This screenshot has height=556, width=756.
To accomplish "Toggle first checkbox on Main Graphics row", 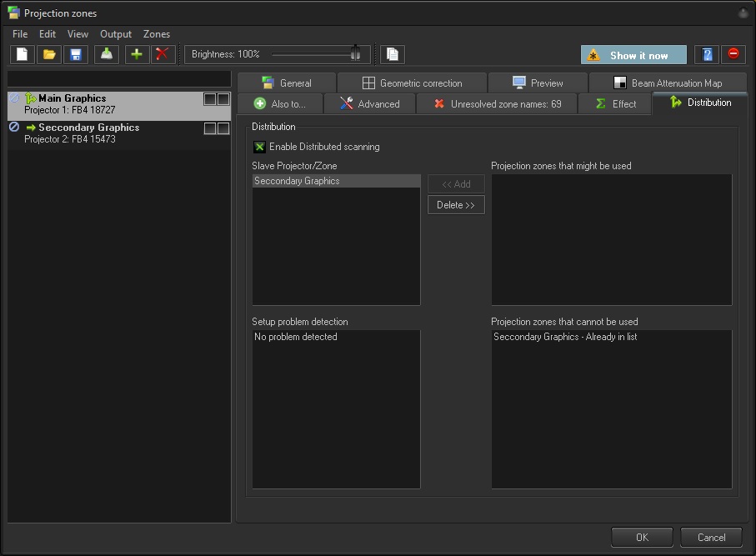I will point(210,99).
